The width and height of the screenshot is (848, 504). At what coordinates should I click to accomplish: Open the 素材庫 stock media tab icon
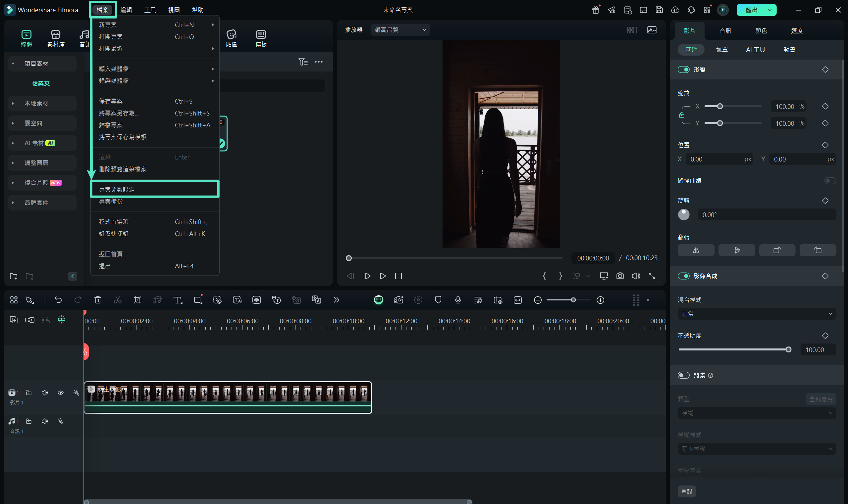pos(56,38)
